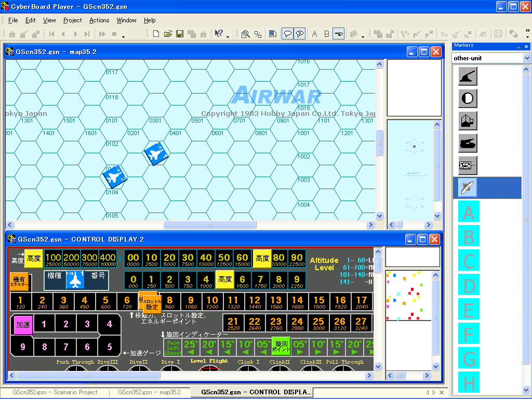Open options arrow after the stop button

click(123, 37)
